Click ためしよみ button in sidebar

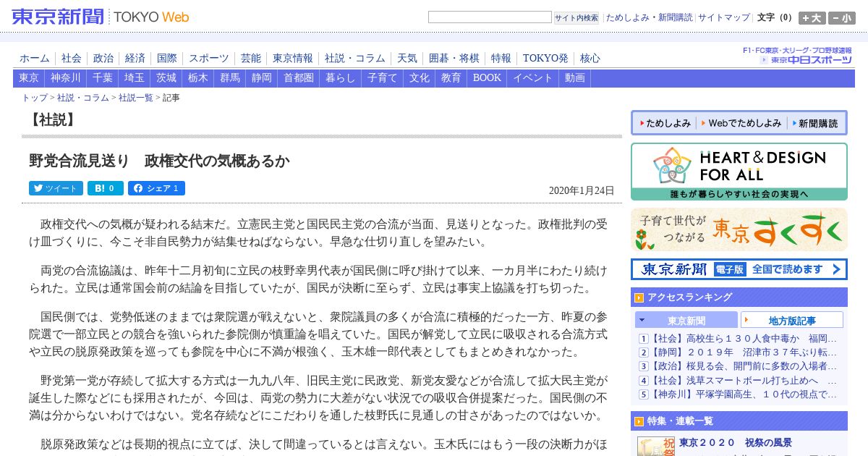point(665,123)
